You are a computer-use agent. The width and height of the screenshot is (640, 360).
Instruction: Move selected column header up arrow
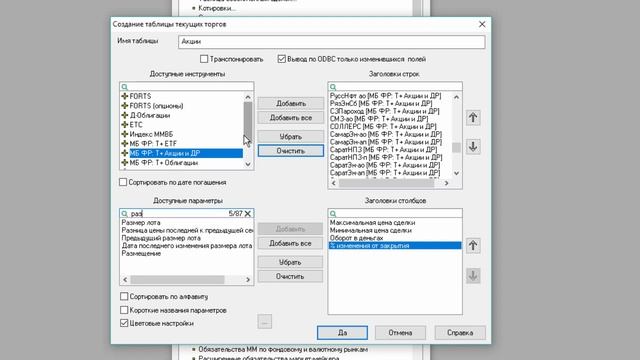473,246
